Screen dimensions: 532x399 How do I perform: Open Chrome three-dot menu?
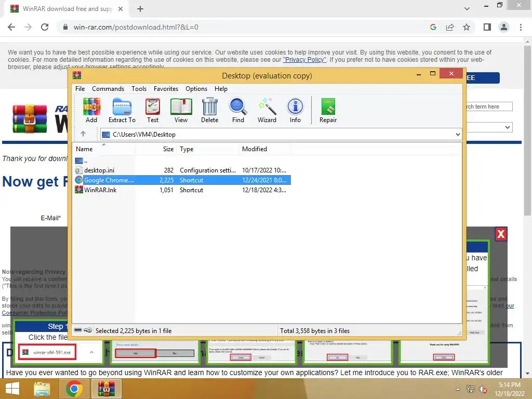521,27
